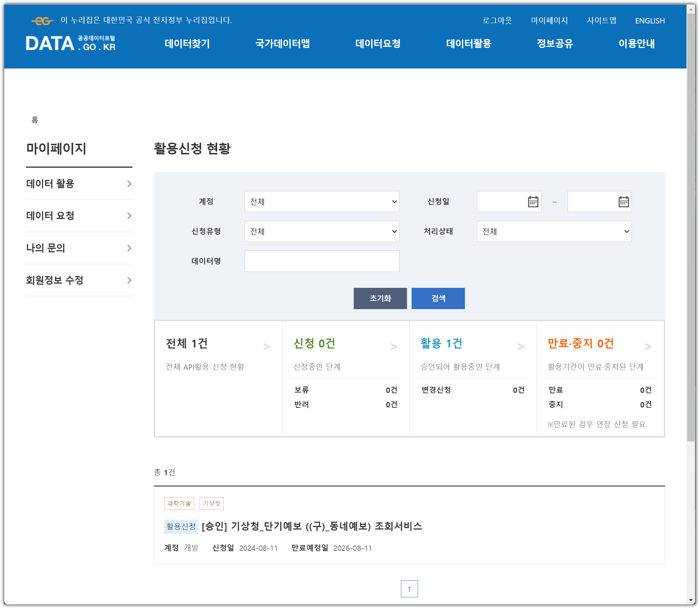
Task: Click the e-government emblem icon at top
Action: click(43, 21)
